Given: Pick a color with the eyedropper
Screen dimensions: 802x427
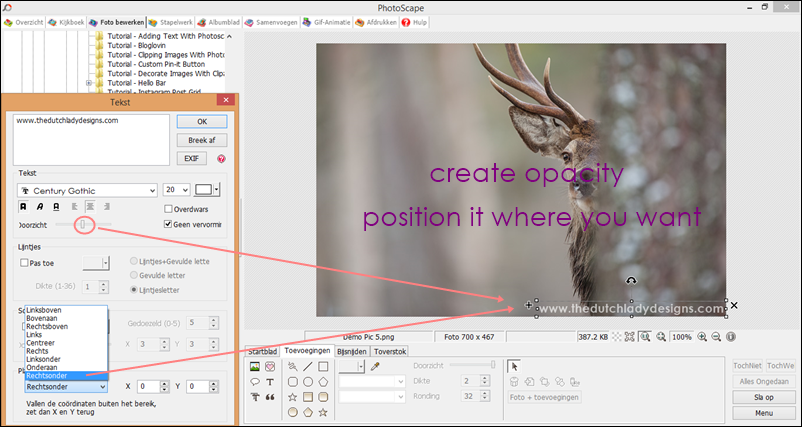Looking at the screenshot, I should (x=375, y=366).
